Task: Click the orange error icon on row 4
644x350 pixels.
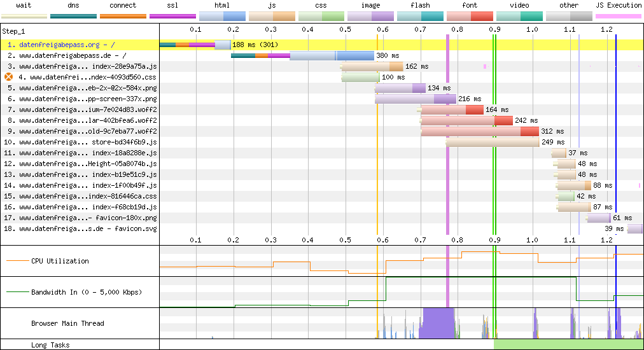Action: pos(9,77)
